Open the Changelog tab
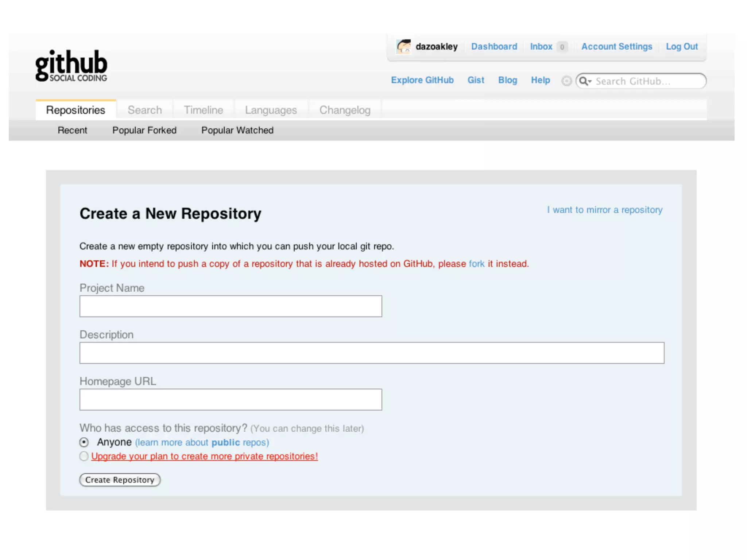This screenshot has width=747, height=560. point(345,110)
